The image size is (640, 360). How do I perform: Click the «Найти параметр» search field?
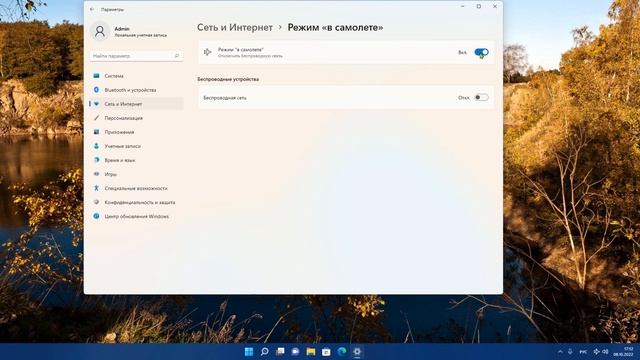(x=136, y=56)
